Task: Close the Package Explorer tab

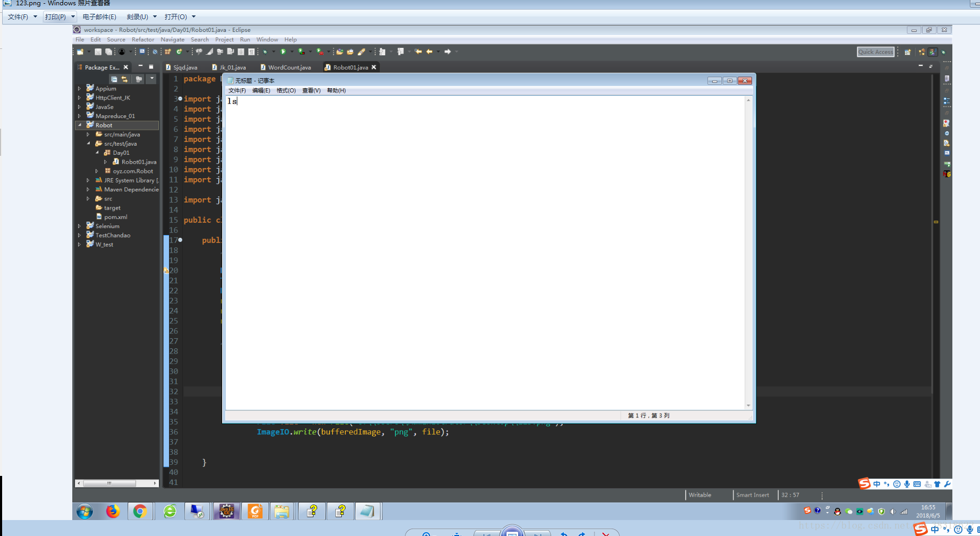Action: (126, 67)
